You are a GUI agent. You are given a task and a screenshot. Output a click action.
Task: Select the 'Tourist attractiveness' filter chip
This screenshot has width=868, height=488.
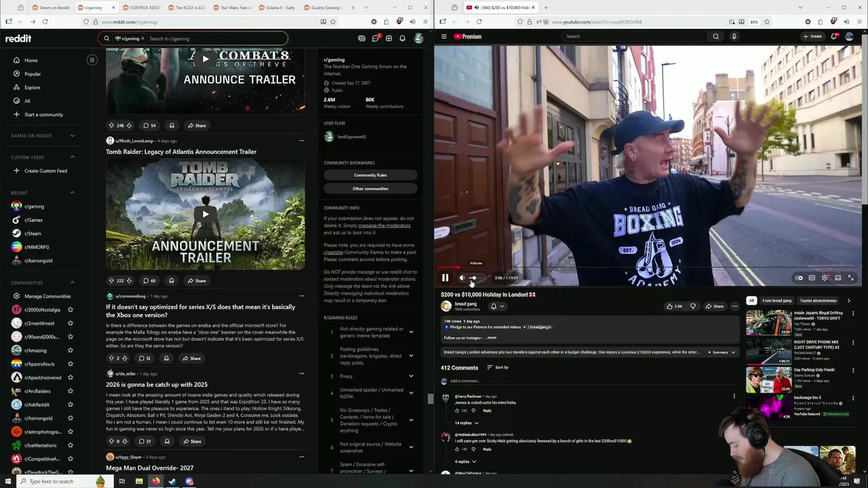(x=818, y=300)
